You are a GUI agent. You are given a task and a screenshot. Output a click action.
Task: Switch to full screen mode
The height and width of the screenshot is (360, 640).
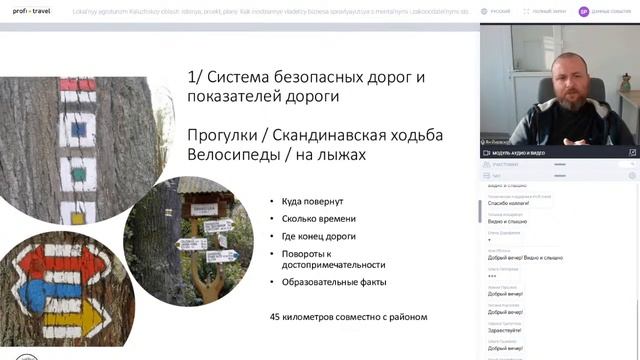(x=544, y=11)
